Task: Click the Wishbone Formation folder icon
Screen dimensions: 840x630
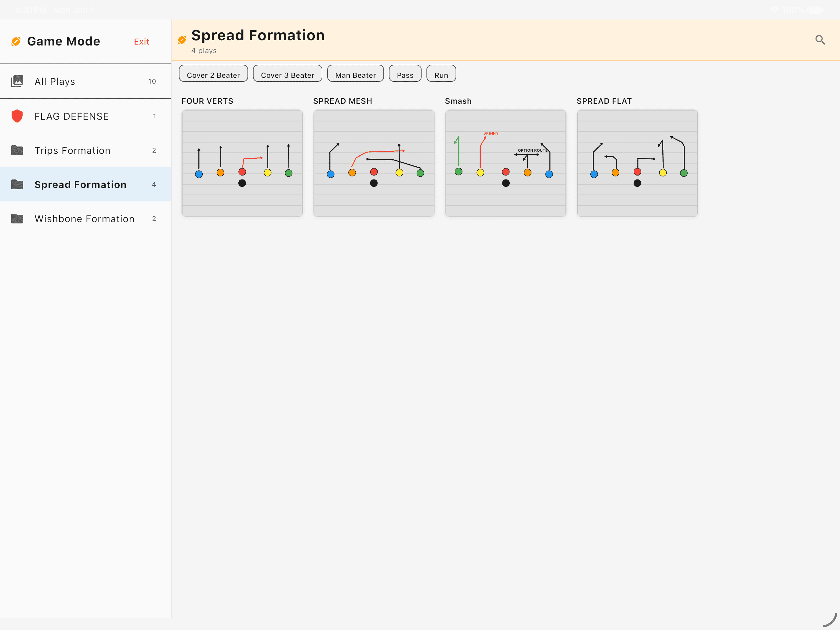Action: pyautogui.click(x=17, y=219)
